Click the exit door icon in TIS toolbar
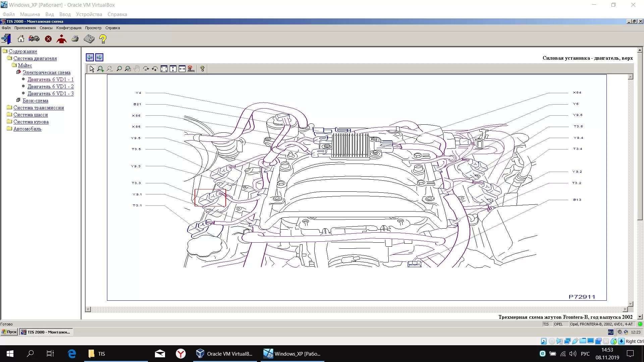 click(x=6, y=39)
